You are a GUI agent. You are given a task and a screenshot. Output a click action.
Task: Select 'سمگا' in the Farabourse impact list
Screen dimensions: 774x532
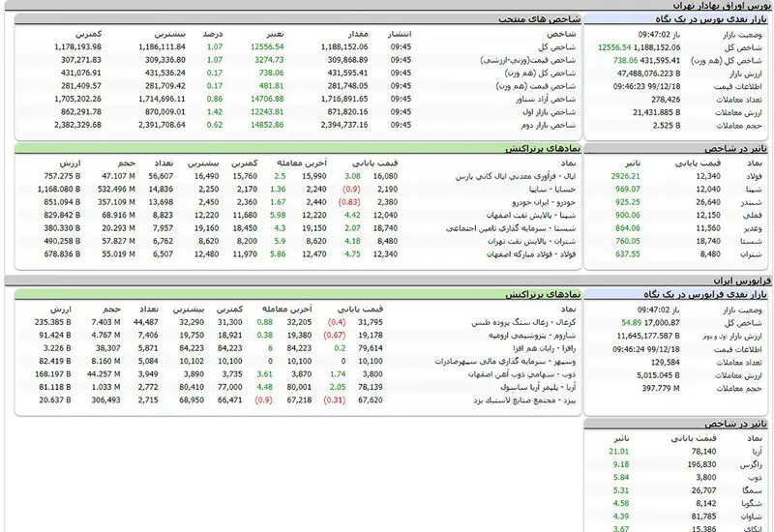(x=753, y=490)
